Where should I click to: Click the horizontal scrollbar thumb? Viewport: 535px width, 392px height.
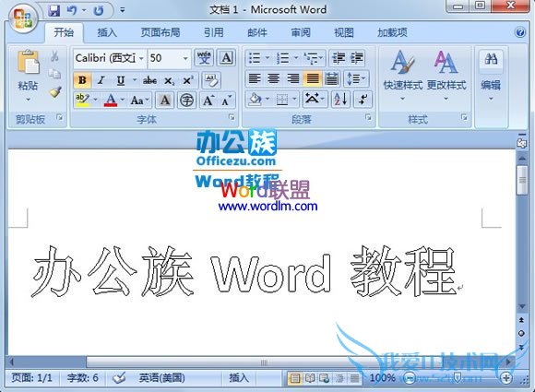(x=264, y=362)
